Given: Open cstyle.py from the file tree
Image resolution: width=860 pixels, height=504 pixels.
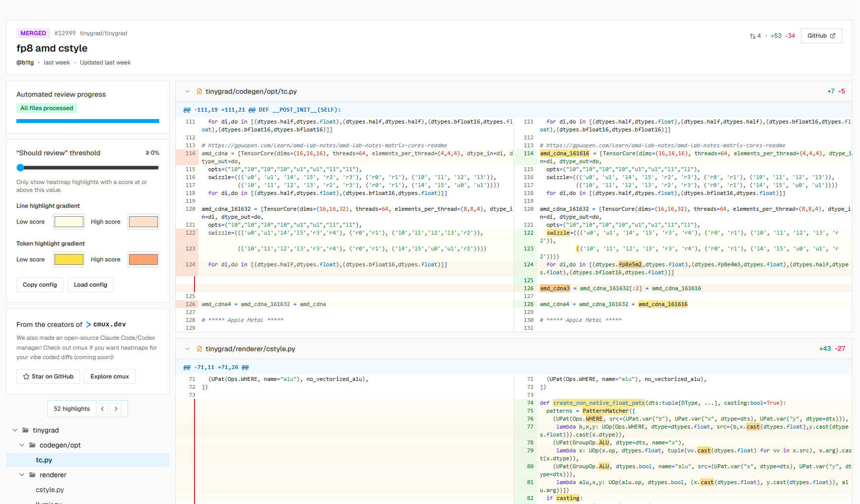Looking at the screenshot, I should 50,490.
